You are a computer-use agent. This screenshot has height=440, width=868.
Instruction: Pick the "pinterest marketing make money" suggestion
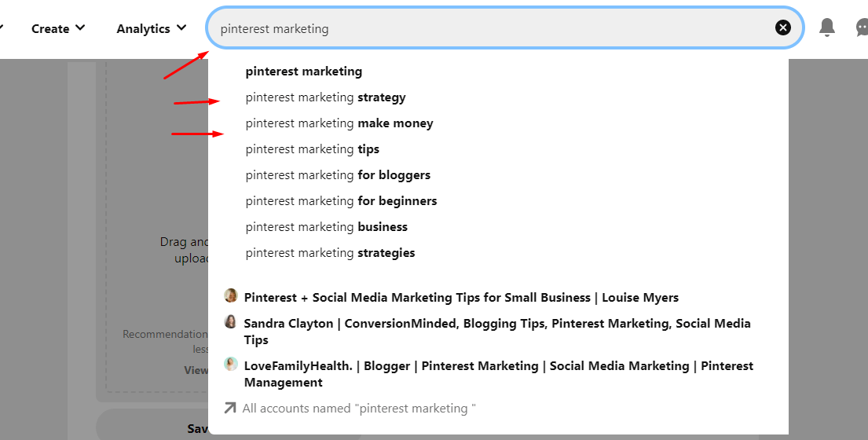(x=339, y=123)
